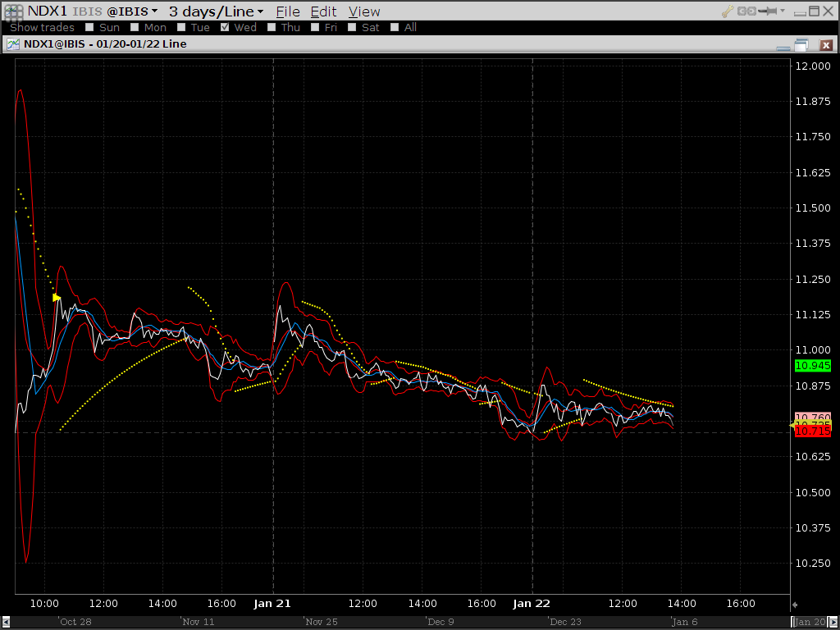Toggle the Mon show trades checkbox
Viewport: 840px width, 630px height.
(x=135, y=27)
